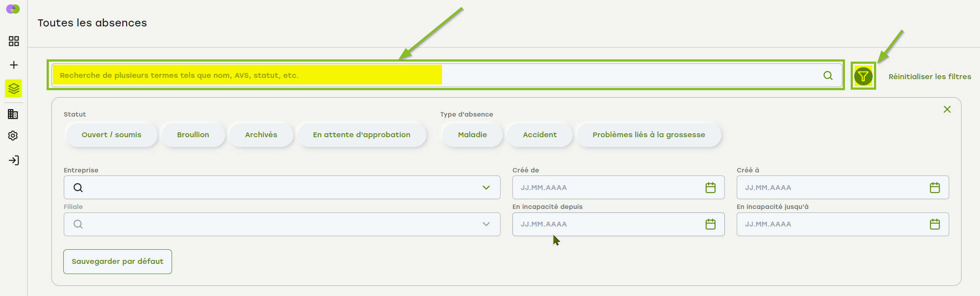
Task: Expand the Entreprise dropdown
Action: [x=486, y=188]
